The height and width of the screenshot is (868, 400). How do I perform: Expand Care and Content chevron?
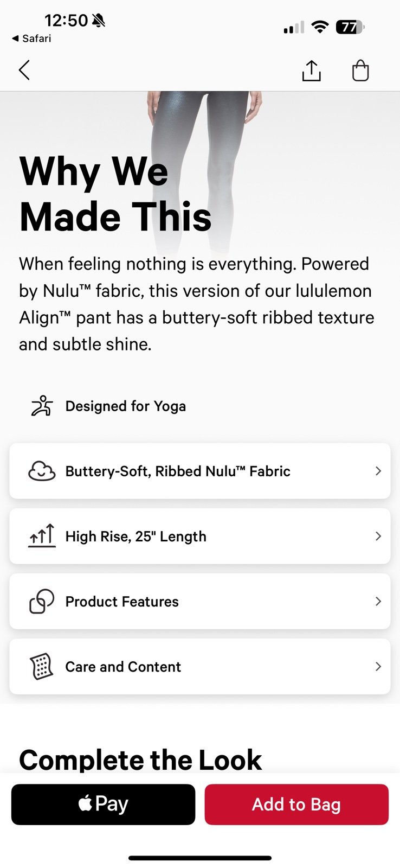pos(378,666)
